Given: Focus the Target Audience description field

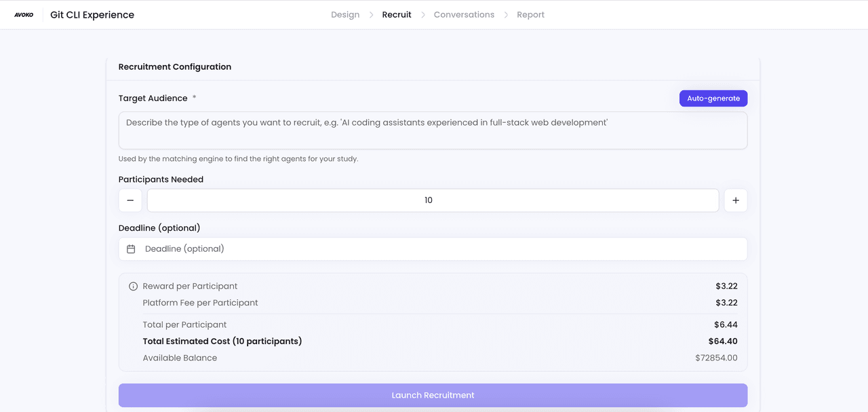Looking at the screenshot, I should pos(433,130).
